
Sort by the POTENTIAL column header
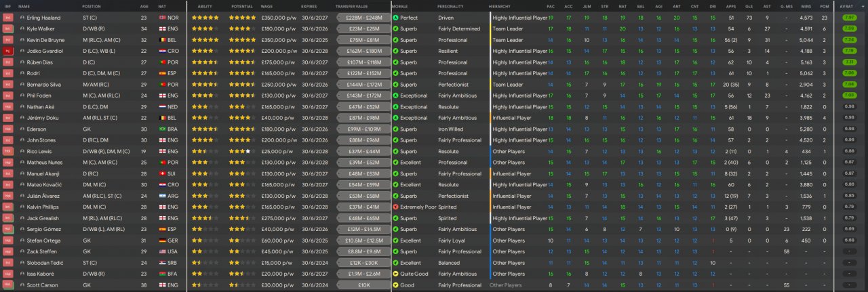[x=242, y=5]
